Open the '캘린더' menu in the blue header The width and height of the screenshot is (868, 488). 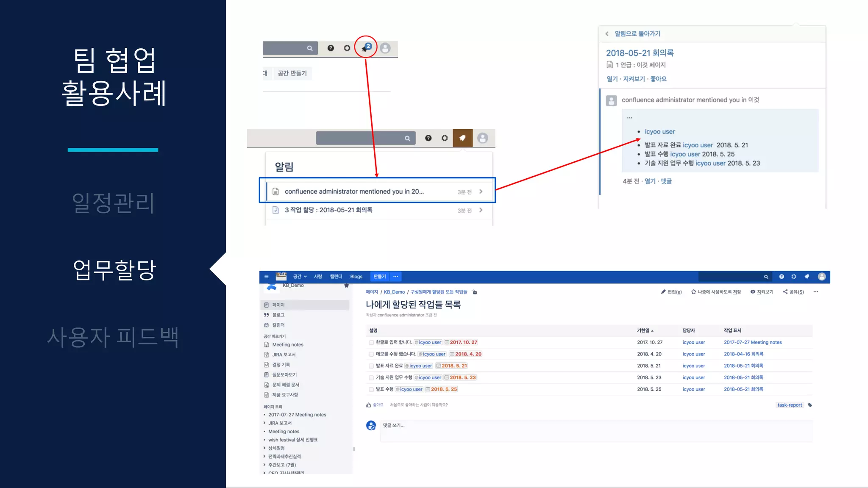[x=336, y=277]
